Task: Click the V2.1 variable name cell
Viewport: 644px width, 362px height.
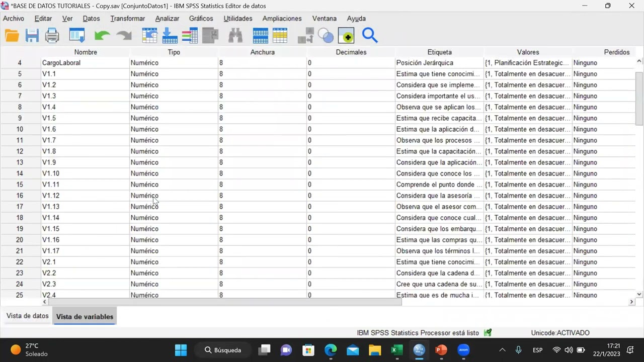Action: [x=86, y=262]
